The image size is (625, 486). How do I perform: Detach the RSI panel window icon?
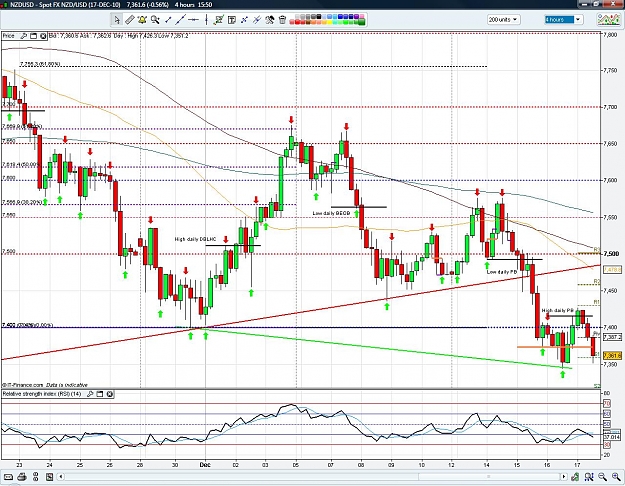tap(100, 394)
